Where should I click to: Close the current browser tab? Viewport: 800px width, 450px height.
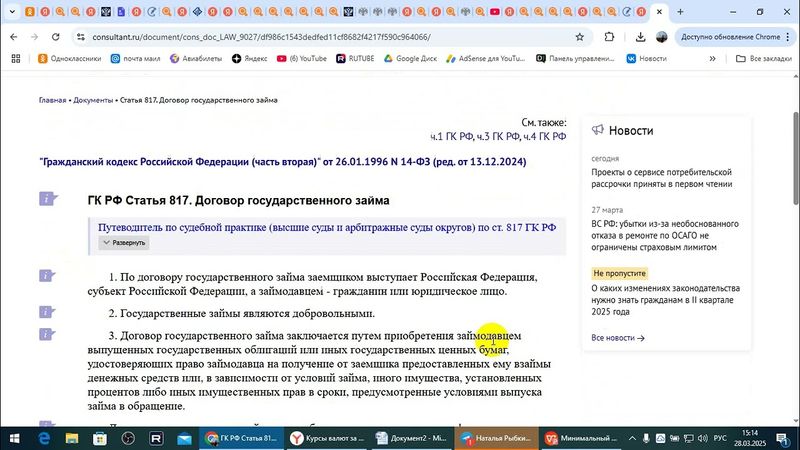tap(659, 11)
